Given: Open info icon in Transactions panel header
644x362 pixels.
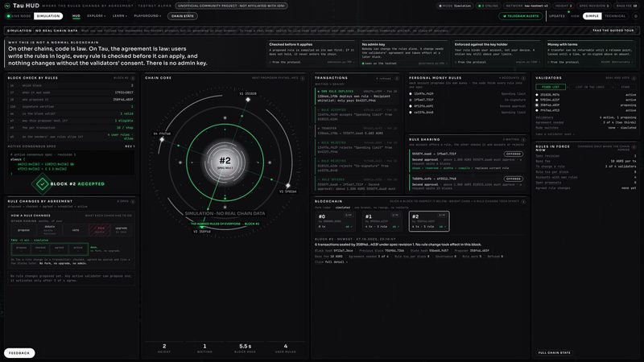Looking at the screenshot, I should pos(397,78).
